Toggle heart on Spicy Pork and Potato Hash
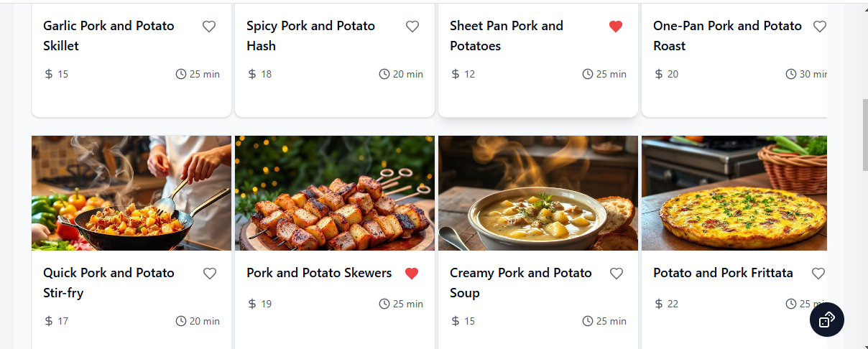 (412, 27)
